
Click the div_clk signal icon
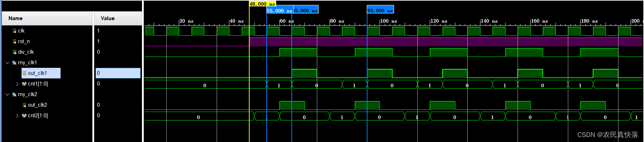click(15, 52)
